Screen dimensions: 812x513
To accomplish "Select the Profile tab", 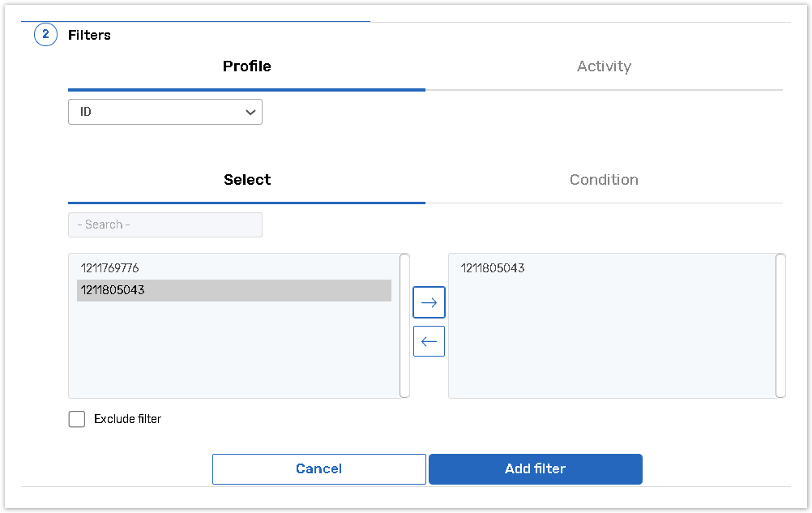I will pos(246,66).
